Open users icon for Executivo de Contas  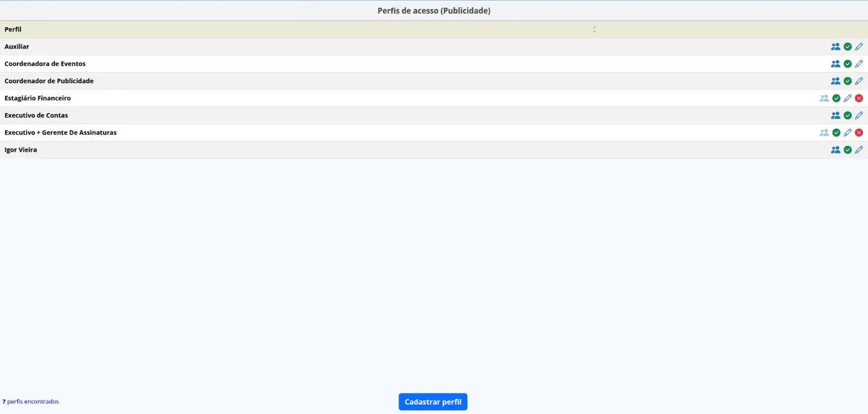coord(836,115)
